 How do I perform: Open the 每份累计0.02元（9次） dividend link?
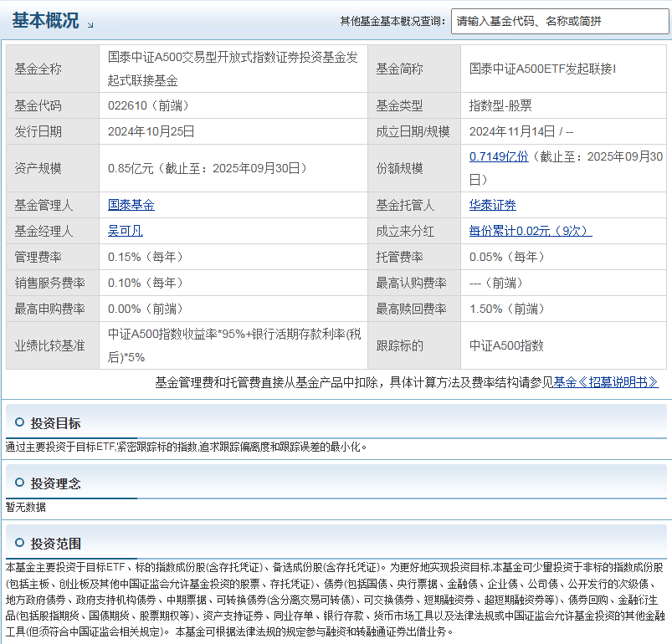(x=531, y=231)
